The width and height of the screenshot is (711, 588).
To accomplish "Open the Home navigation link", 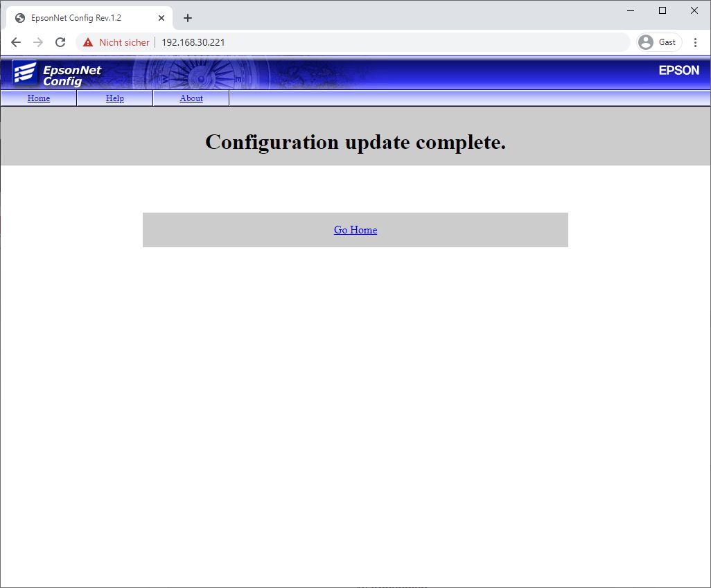I will (x=39, y=98).
